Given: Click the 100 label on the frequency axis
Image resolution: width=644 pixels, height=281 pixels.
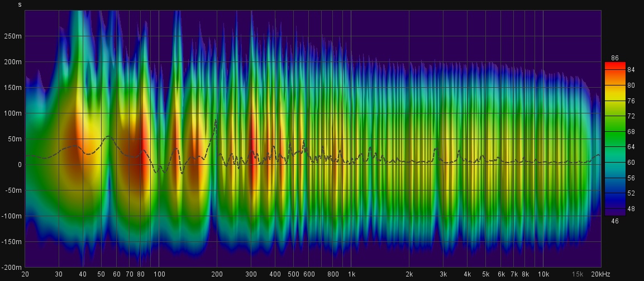Looking at the screenshot, I should [x=159, y=275].
